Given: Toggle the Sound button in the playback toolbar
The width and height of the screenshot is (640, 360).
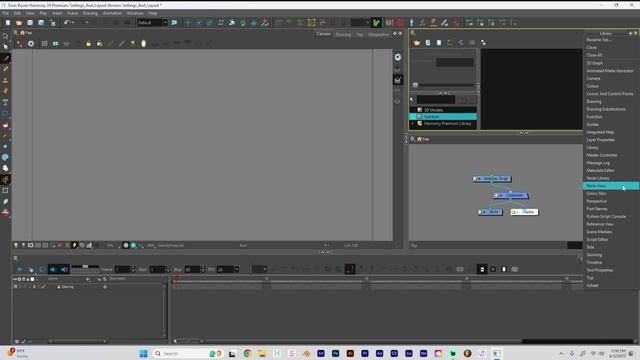Looking at the screenshot, I should (53, 269).
